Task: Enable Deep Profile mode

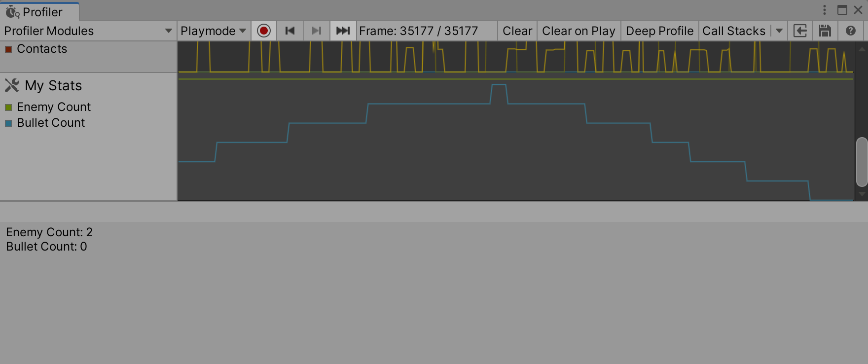Action: click(x=659, y=30)
